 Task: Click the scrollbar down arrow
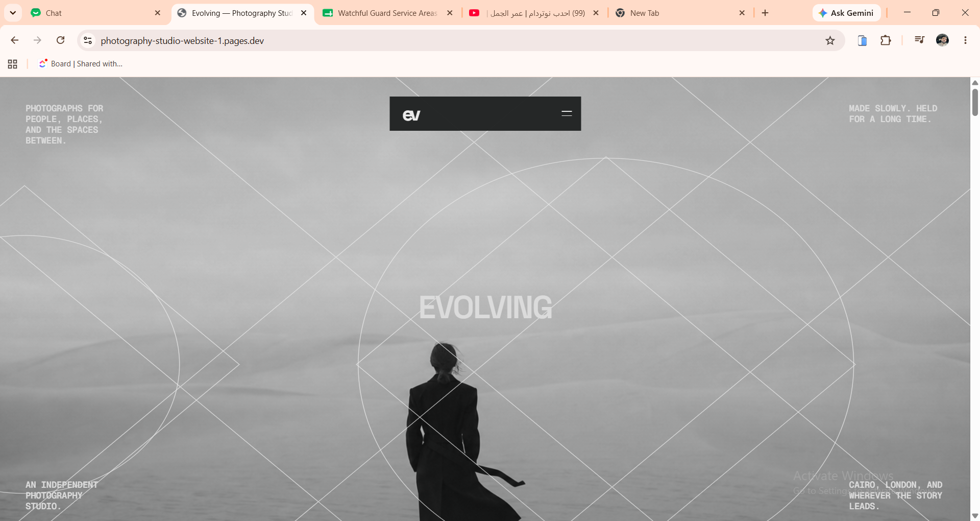[975, 516]
